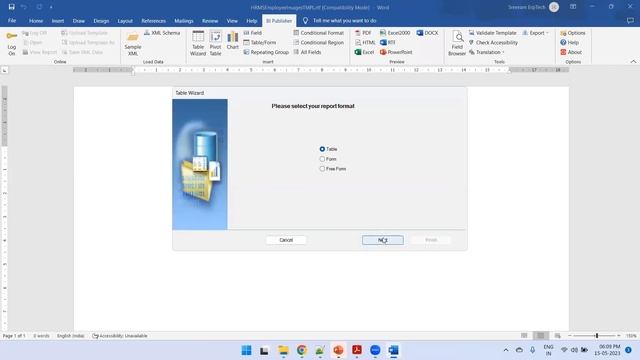Click the Log On key icon
Image resolution: width=640 pixels, height=360 pixels.
(11, 43)
